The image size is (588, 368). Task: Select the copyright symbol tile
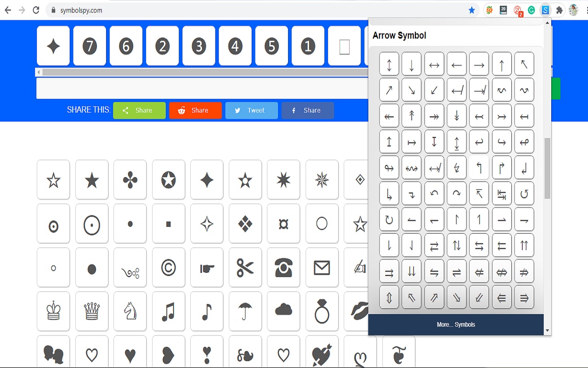point(169,267)
